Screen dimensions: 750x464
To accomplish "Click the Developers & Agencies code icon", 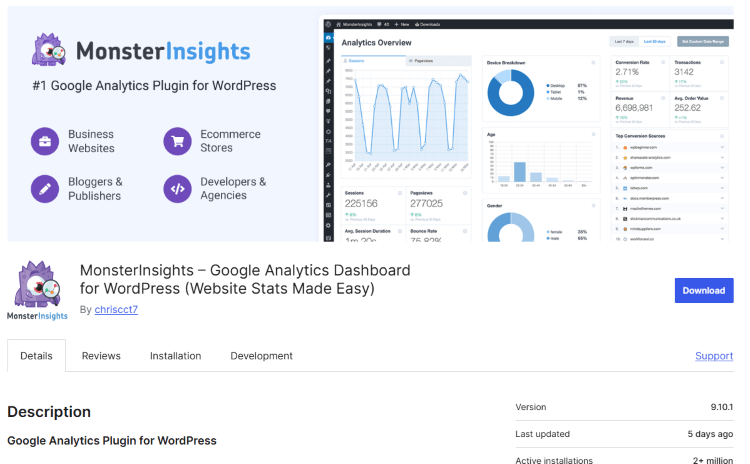I will click(177, 188).
